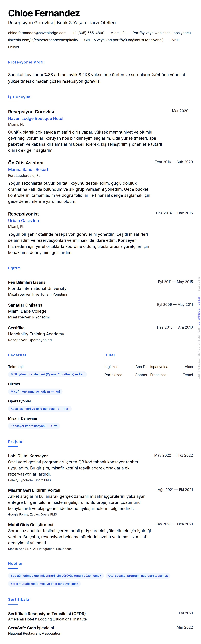Click the 'Sertifikalı Resepsiyon Temsilcisi (CFDR)' certificate title
Viewport: 201px width, 644px height.
[47, 614]
